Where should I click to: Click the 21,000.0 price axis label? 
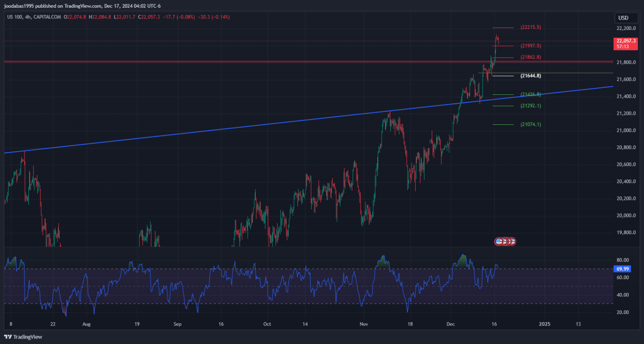pyautogui.click(x=625, y=130)
